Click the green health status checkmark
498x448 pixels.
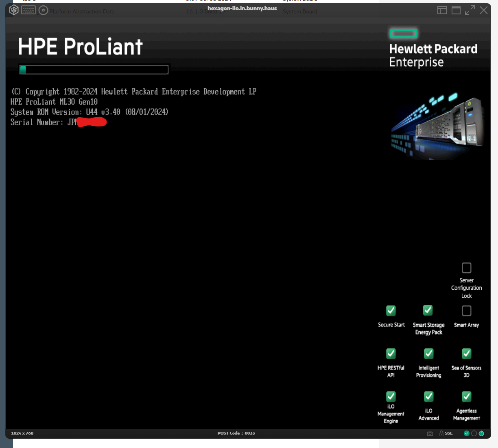467,433
